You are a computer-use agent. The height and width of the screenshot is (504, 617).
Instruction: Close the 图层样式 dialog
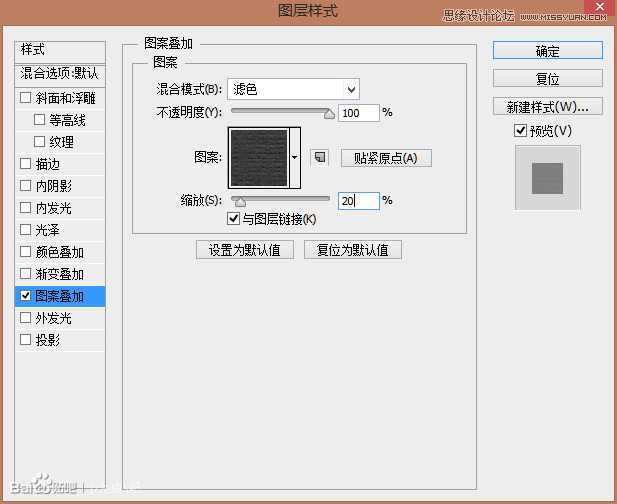(600, 7)
